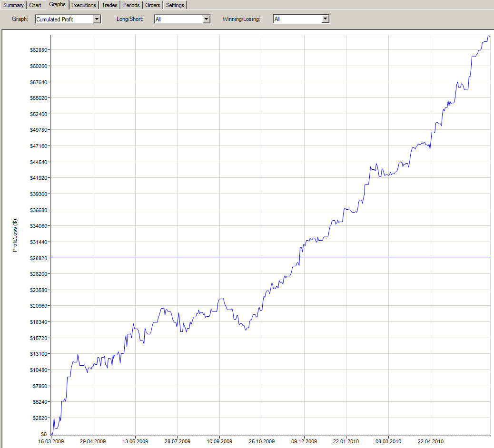Expand the Winning/Losing dropdown arrow
The width and height of the screenshot is (494, 448).
325,19
